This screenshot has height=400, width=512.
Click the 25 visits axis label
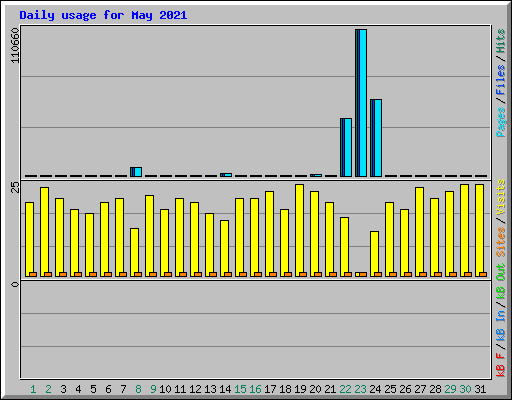[15, 187]
